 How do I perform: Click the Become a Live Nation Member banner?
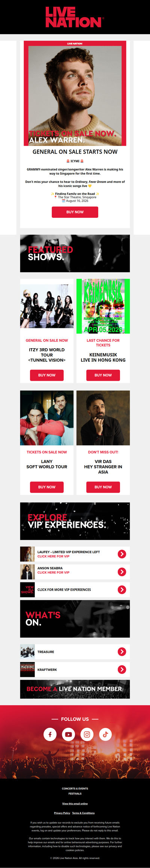point(75,689)
